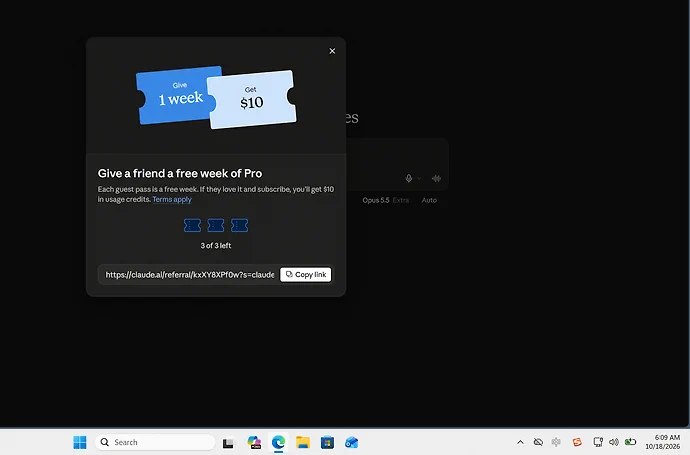The height and width of the screenshot is (455, 690).
Task: Click the orange app tray icon
Action: pos(577,442)
